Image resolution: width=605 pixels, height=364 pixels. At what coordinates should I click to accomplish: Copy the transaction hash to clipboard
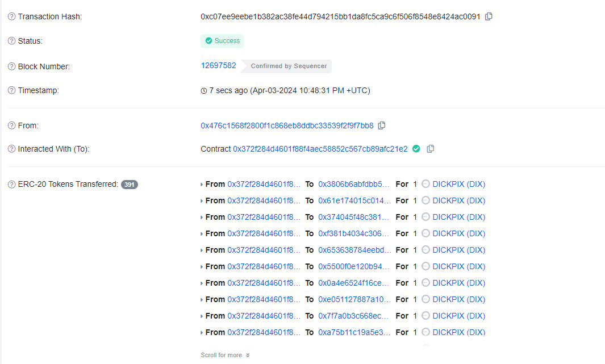coord(489,16)
